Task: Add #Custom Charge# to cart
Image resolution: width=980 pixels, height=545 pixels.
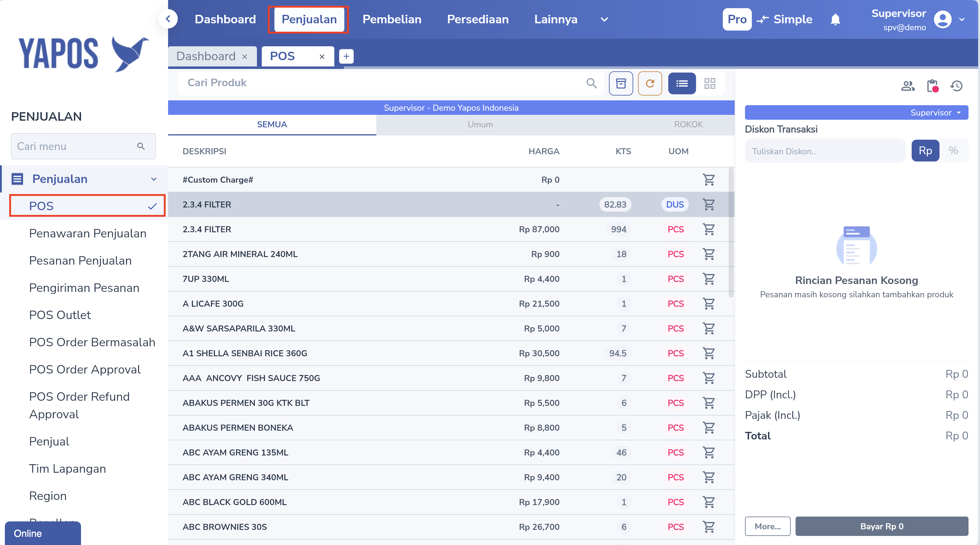Action: pyautogui.click(x=708, y=180)
